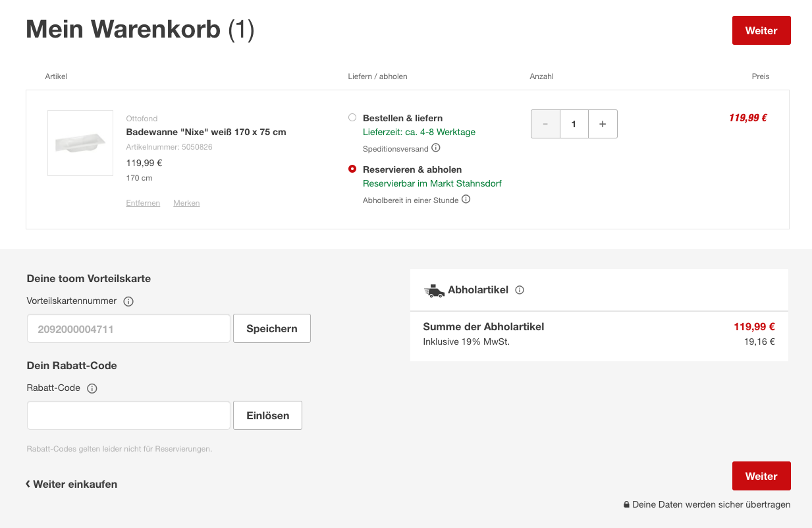Increase quantity with the plus button

603,124
